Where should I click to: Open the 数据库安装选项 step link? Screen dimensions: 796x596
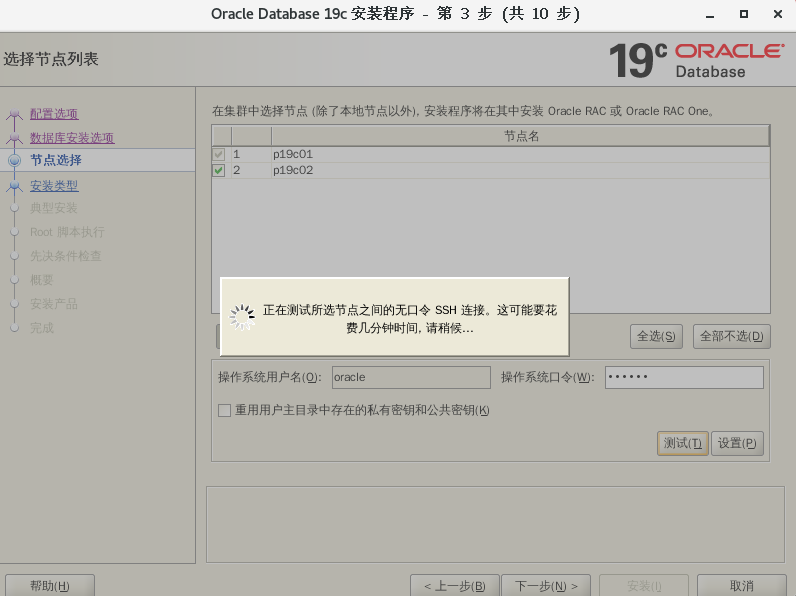(x=72, y=138)
